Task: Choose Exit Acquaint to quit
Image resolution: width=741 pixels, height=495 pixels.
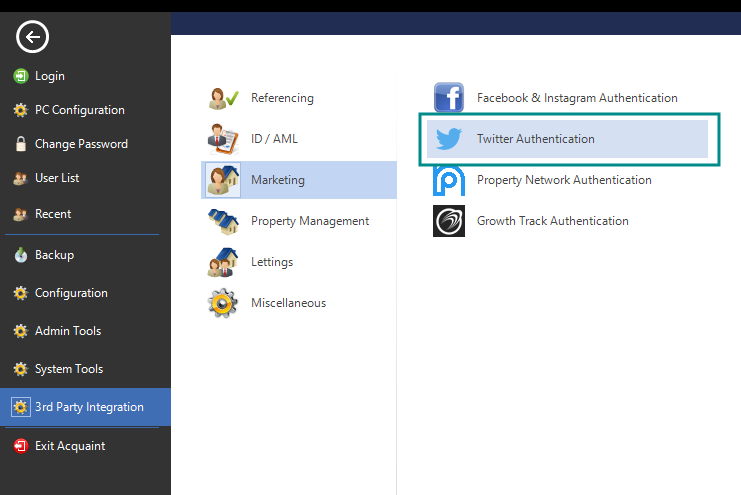Action: click(70, 446)
